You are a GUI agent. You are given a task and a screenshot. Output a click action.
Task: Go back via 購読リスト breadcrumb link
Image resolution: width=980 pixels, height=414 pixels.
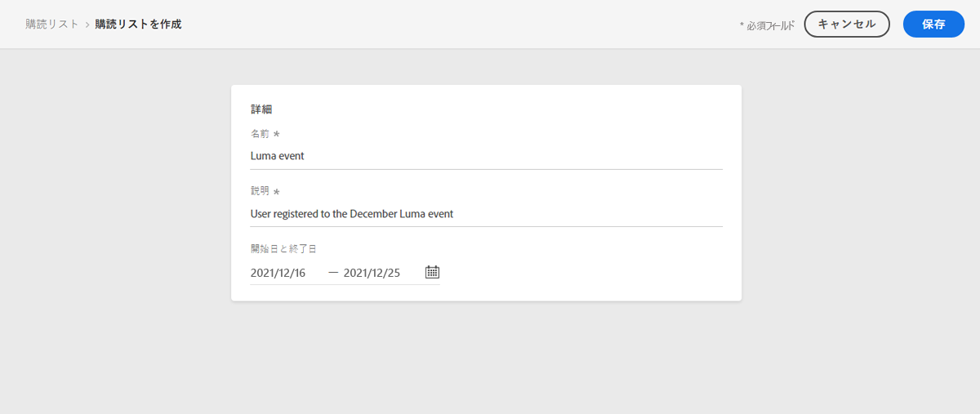point(52,24)
